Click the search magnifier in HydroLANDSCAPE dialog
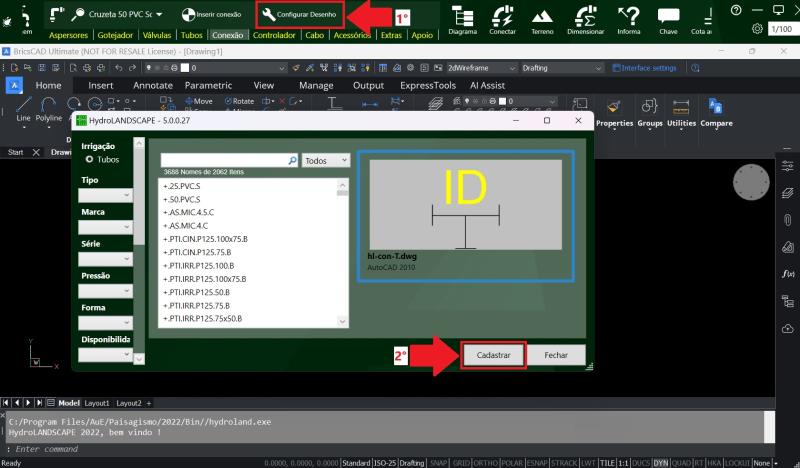Screen dimensions: 800x468 point(292,160)
